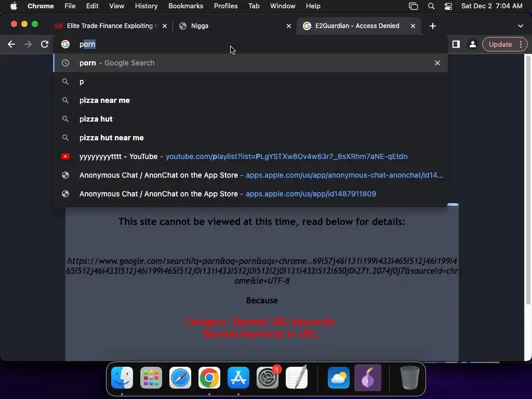
Task: Switch to the E2Guardian - Access Denied tab
Action: point(357,26)
